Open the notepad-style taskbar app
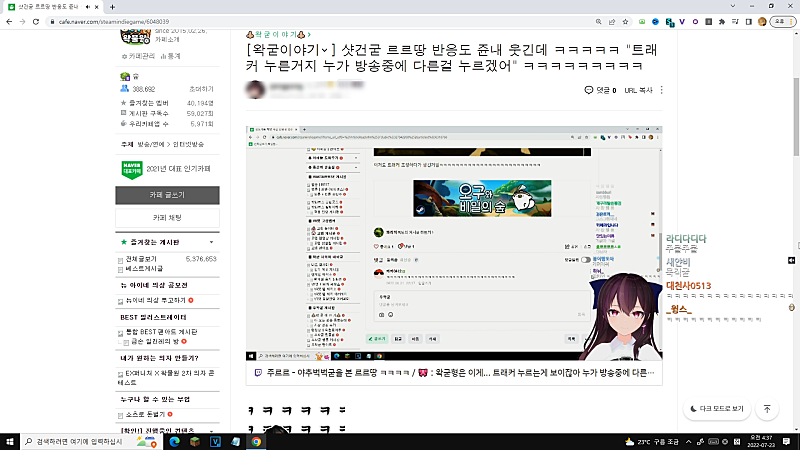 pyautogui.click(x=236, y=442)
